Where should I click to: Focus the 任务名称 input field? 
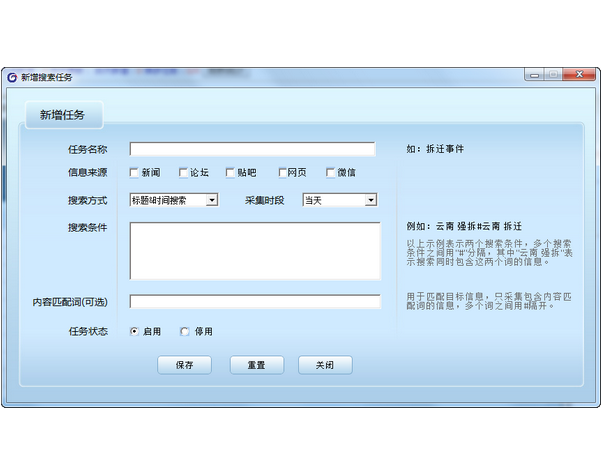(x=252, y=149)
